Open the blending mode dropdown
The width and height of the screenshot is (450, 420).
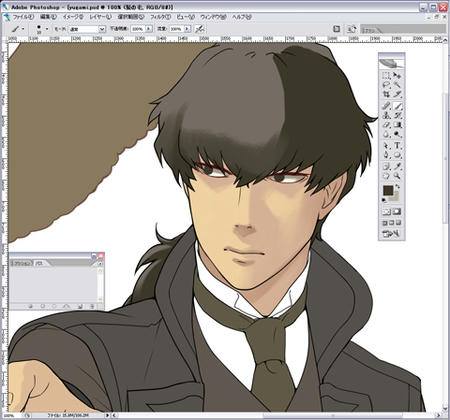87,29
